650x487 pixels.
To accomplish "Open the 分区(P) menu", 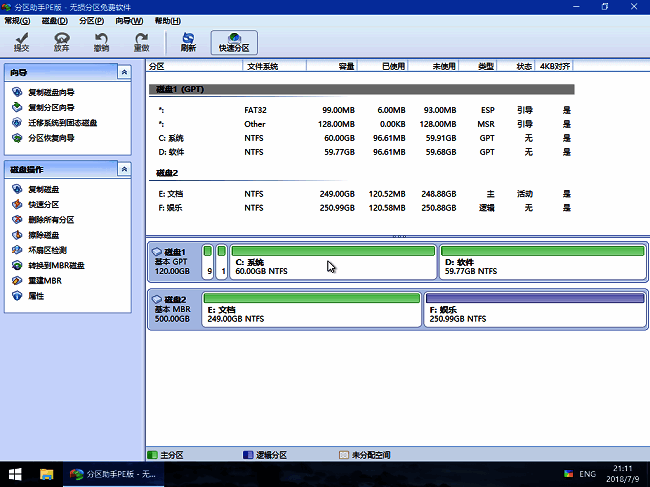I will (x=91, y=20).
